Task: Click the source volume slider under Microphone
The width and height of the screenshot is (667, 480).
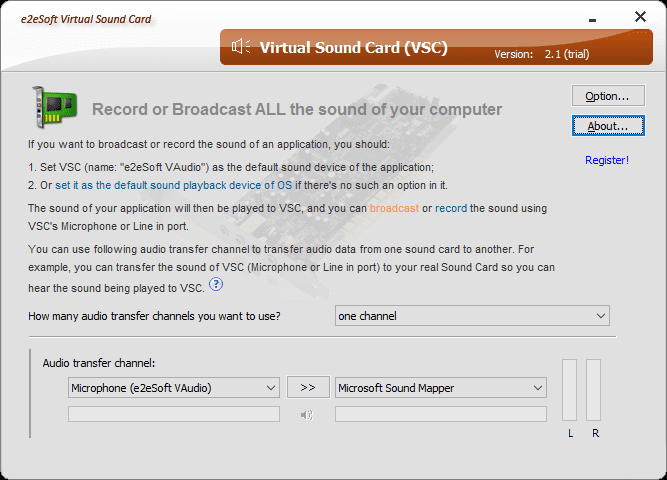Action: coord(174,414)
